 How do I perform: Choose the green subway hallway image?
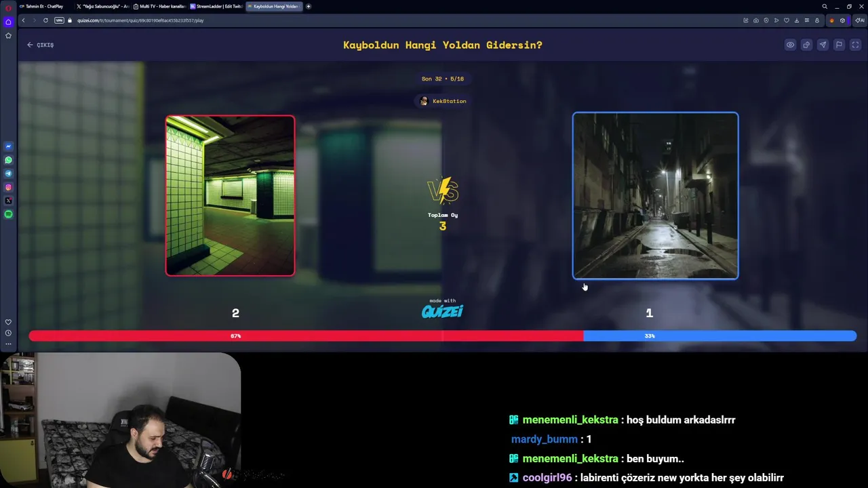(230, 195)
